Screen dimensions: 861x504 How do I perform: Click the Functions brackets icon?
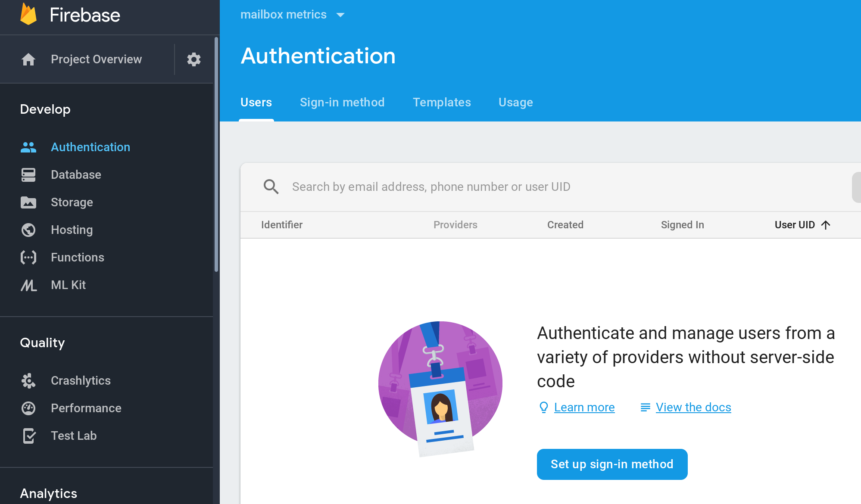tap(28, 258)
